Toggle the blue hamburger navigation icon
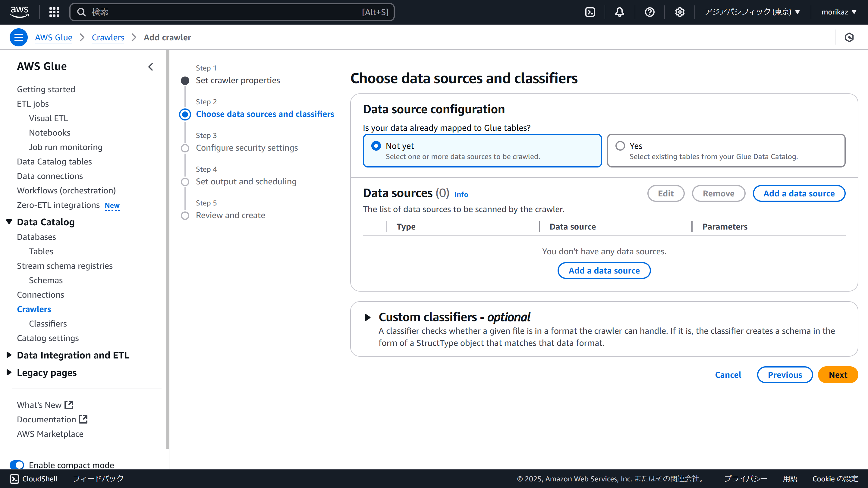This screenshot has width=868, height=488. [18, 37]
